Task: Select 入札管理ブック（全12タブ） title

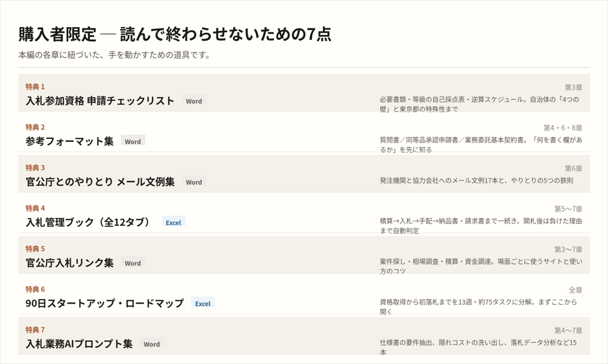Action: coord(88,222)
